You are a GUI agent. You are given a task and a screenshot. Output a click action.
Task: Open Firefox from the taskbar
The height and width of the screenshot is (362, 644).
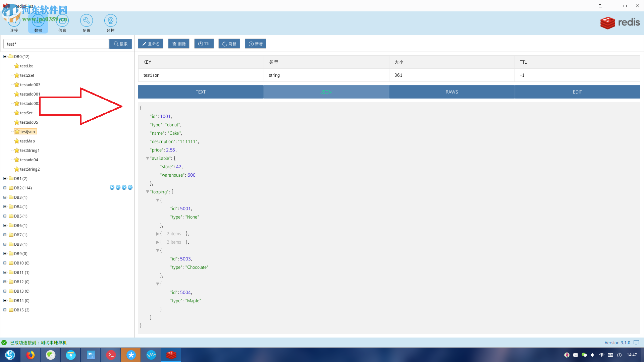pyautogui.click(x=30, y=355)
